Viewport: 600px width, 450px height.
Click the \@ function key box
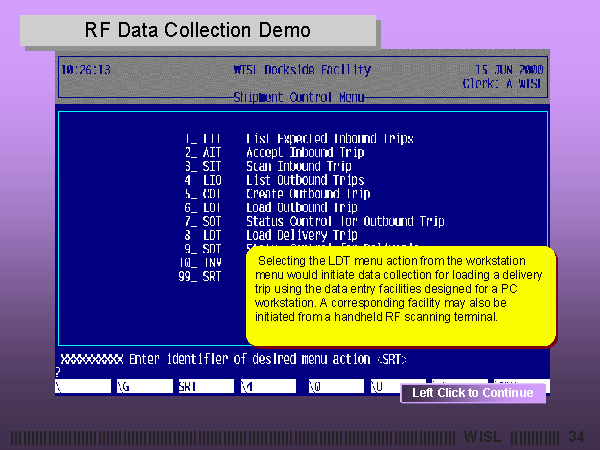click(x=336, y=386)
